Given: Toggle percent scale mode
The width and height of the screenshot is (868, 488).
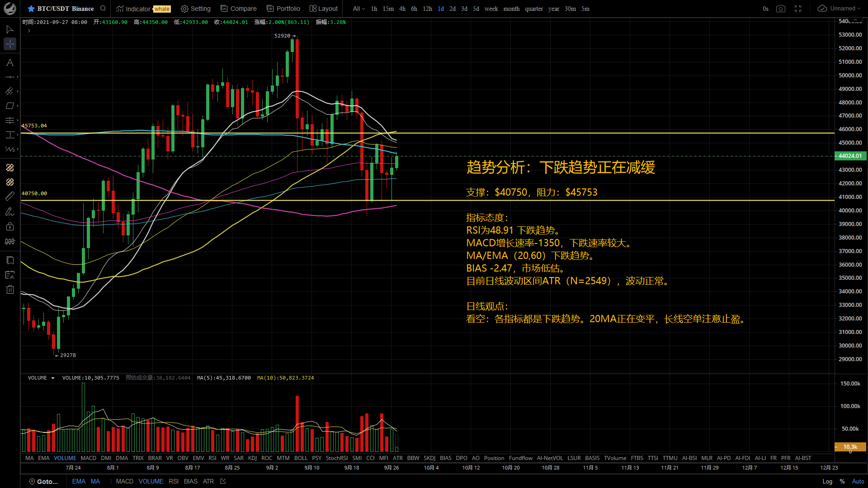Looking at the screenshot, I should 842,481.
